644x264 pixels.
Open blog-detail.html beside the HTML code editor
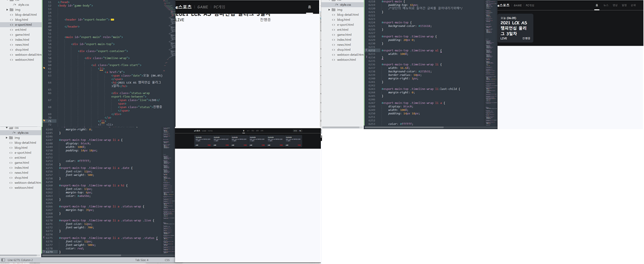pyautogui.click(x=26, y=14)
